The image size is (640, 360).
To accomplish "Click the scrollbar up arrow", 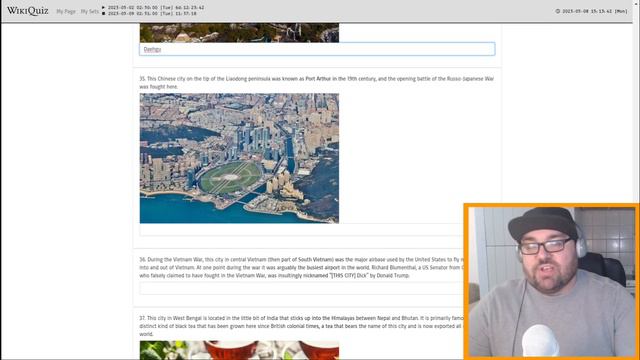I will (636, 3).
